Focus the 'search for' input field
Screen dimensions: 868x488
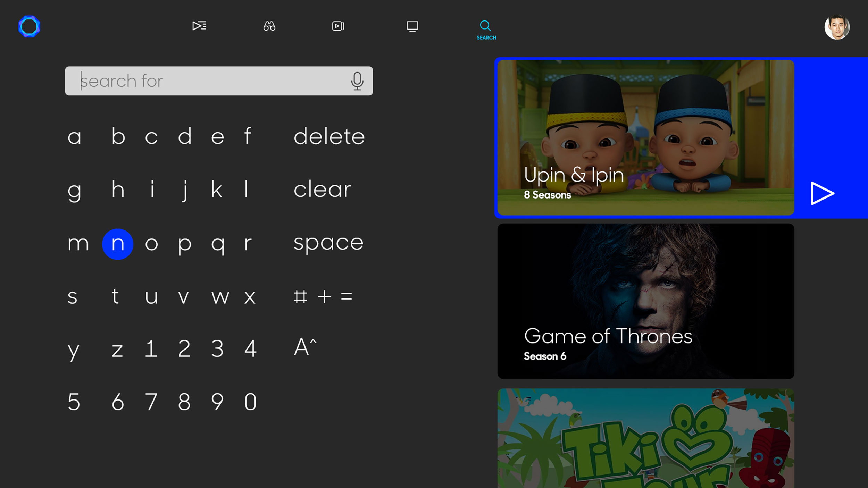click(x=219, y=81)
